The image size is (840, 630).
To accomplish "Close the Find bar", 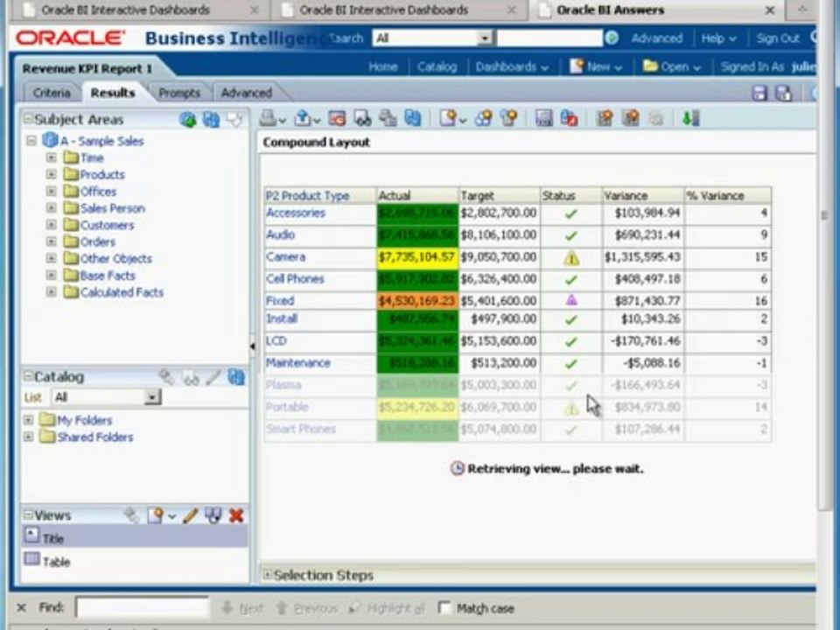I will (x=21, y=607).
